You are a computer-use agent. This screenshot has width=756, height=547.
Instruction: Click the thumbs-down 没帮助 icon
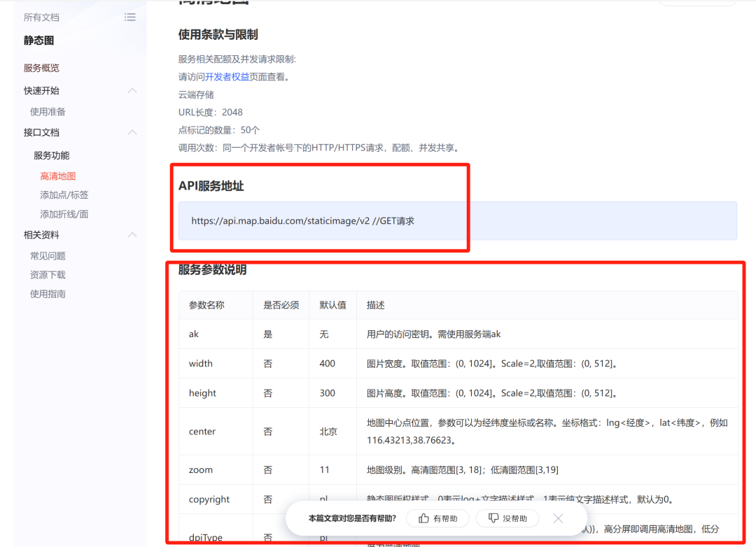[493, 518]
